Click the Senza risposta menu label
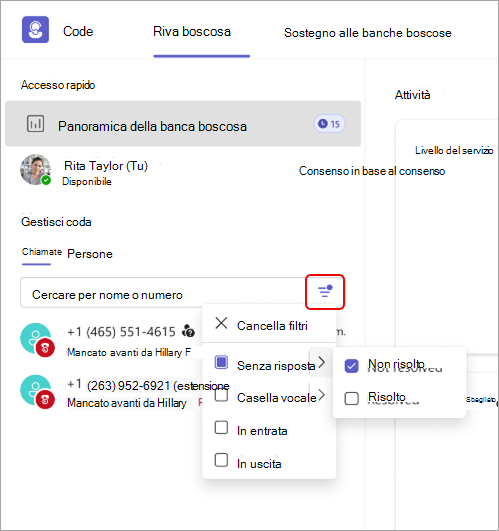Viewport: 499px width, 531px height. [276, 366]
